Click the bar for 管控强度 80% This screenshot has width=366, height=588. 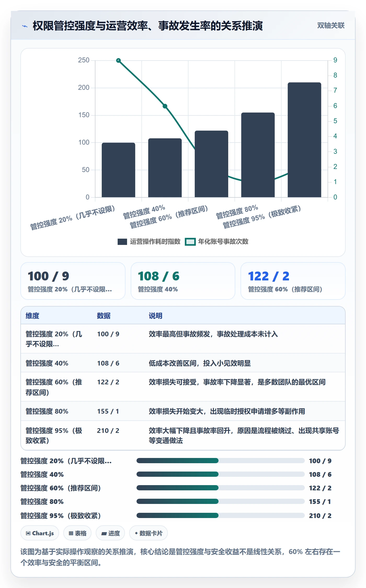pos(258,155)
